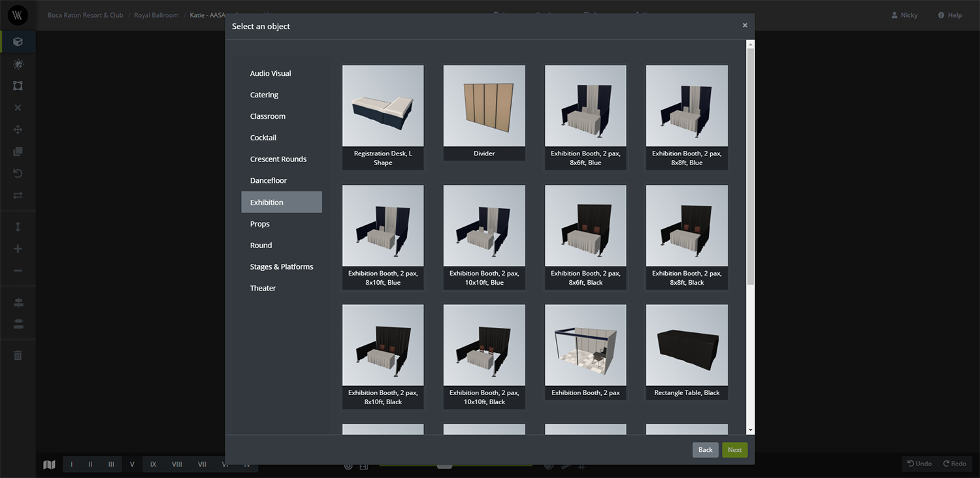Image resolution: width=980 pixels, height=478 pixels.
Task: Close the Select an object dialog
Action: 745,25
